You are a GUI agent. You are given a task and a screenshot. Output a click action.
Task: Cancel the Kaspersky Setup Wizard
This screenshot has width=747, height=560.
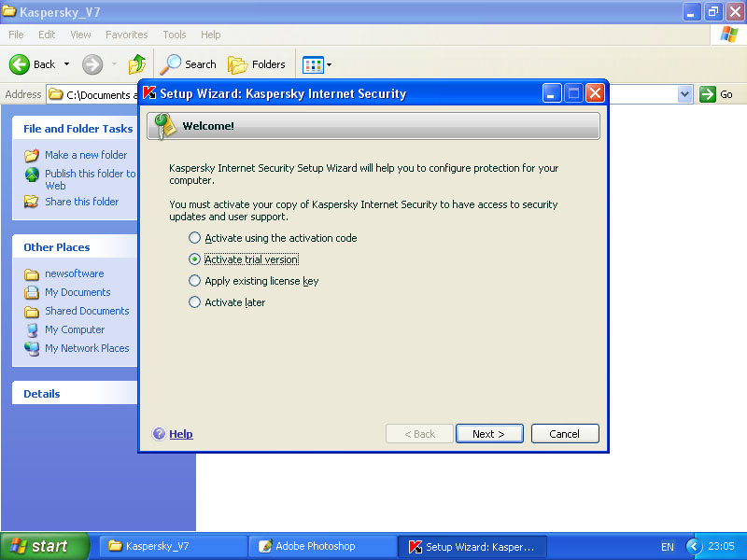pyautogui.click(x=565, y=434)
